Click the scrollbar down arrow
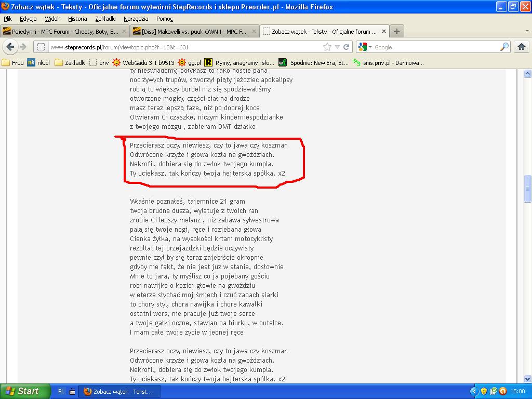 [x=527, y=379]
